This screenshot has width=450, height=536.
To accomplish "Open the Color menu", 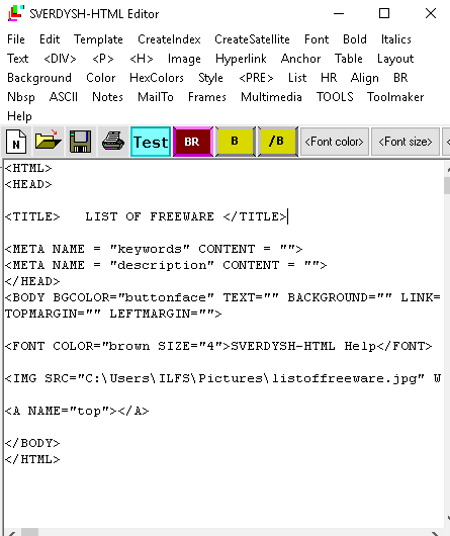I will [x=101, y=78].
